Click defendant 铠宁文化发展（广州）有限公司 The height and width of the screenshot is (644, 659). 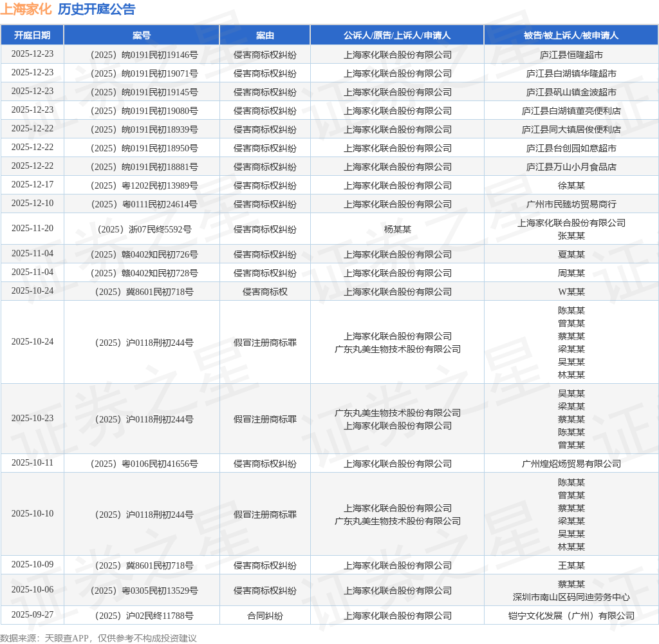click(571, 616)
